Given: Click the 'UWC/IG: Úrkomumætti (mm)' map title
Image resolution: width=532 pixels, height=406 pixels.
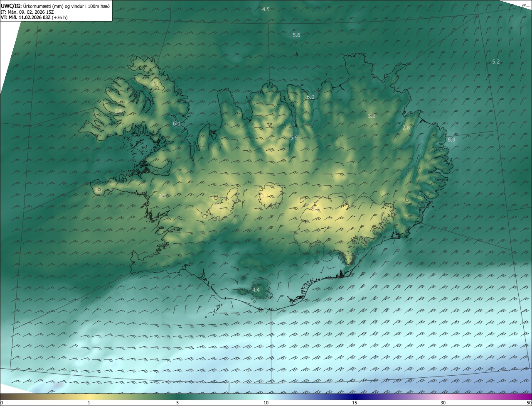Looking at the screenshot, I should click(56, 5).
